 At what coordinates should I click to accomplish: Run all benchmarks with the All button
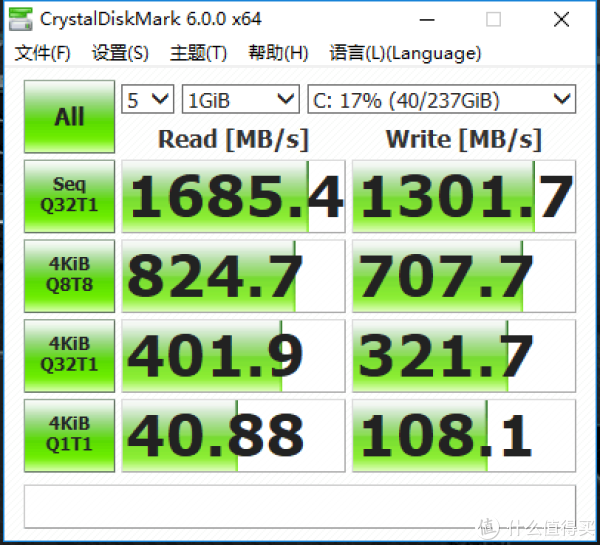tap(69, 116)
